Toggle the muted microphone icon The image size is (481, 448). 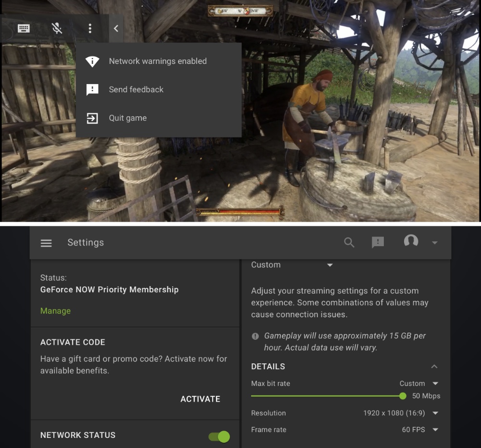[x=57, y=29]
